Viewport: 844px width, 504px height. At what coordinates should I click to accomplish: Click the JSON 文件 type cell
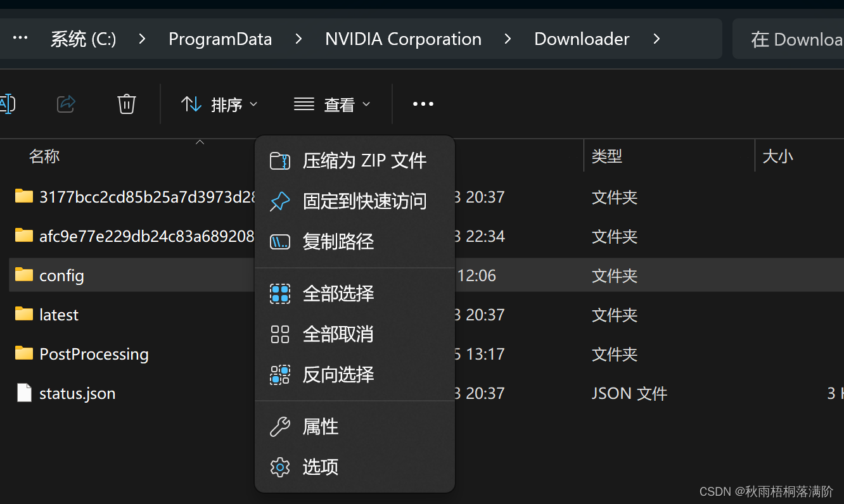(x=629, y=393)
